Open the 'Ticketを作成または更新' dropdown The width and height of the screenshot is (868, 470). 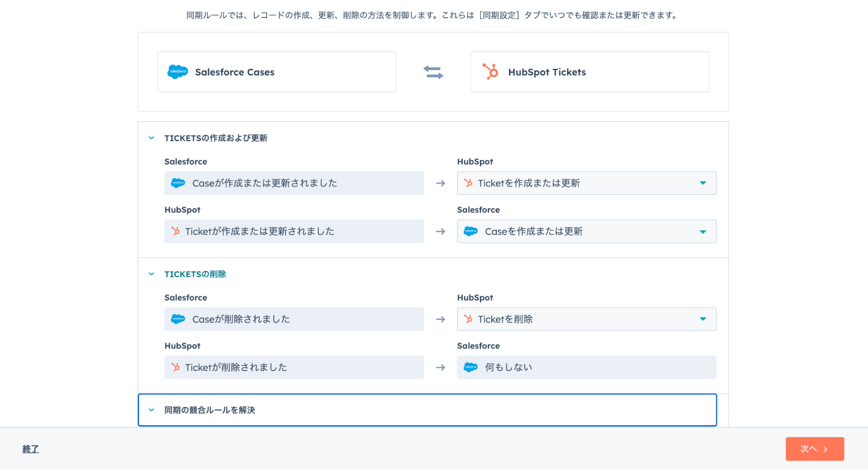[587, 183]
